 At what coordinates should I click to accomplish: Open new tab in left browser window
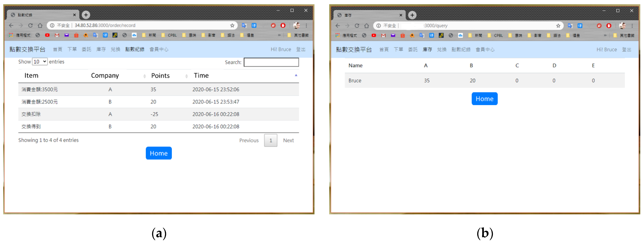(x=86, y=15)
